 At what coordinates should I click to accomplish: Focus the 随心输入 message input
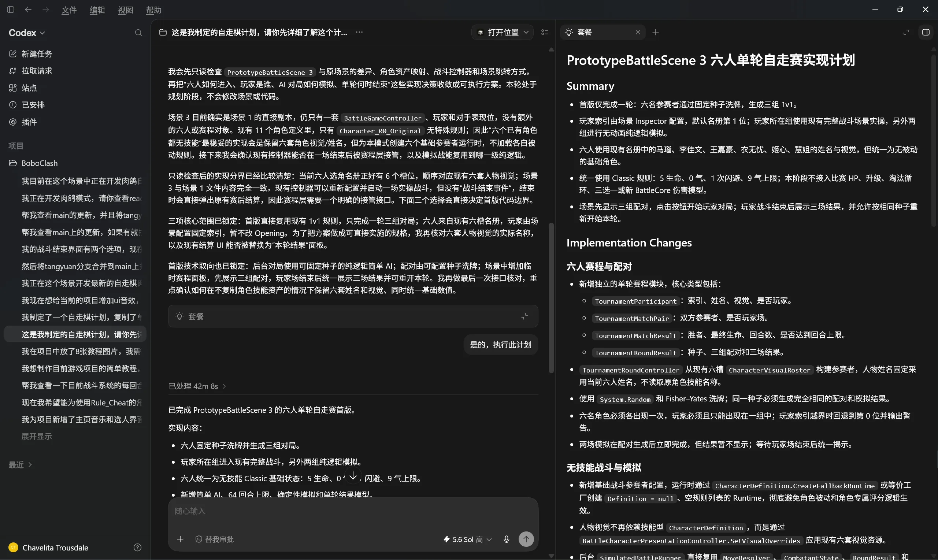pyautogui.click(x=353, y=511)
